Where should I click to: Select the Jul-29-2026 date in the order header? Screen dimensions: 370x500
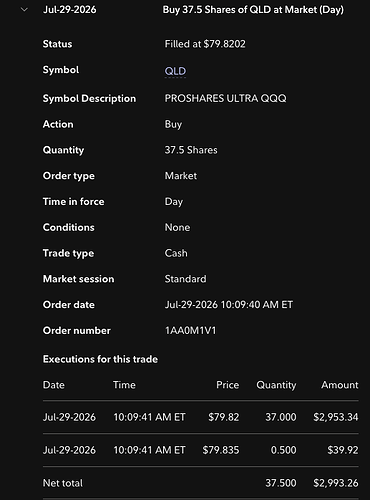[70, 10]
